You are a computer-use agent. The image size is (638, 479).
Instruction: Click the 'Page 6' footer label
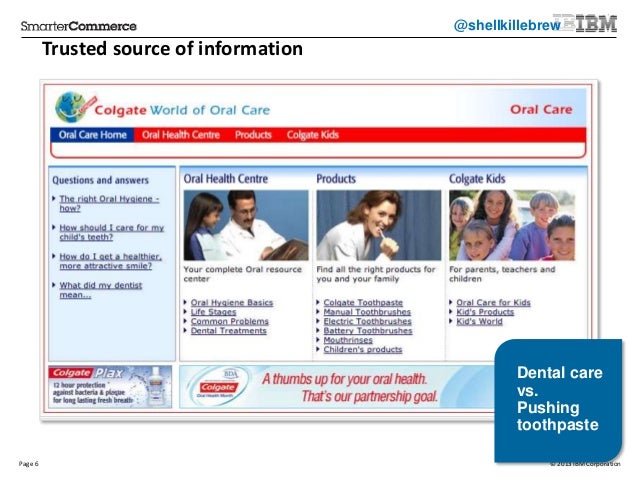point(28,464)
